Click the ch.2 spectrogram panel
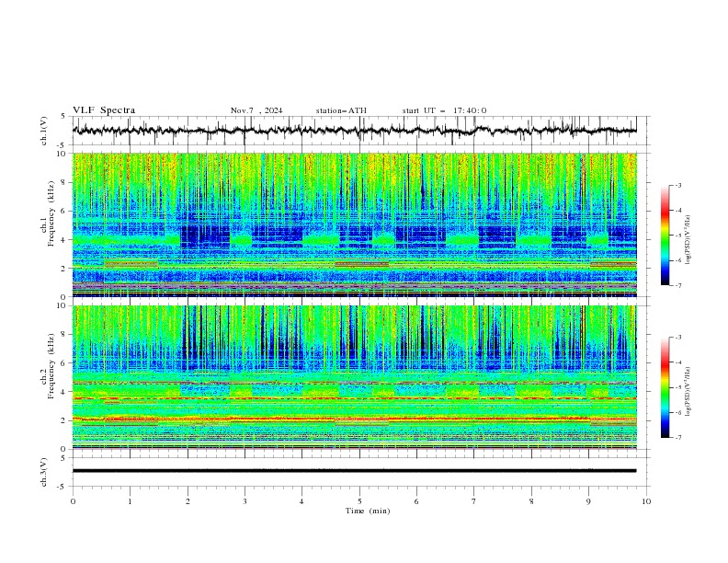 [354, 377]
